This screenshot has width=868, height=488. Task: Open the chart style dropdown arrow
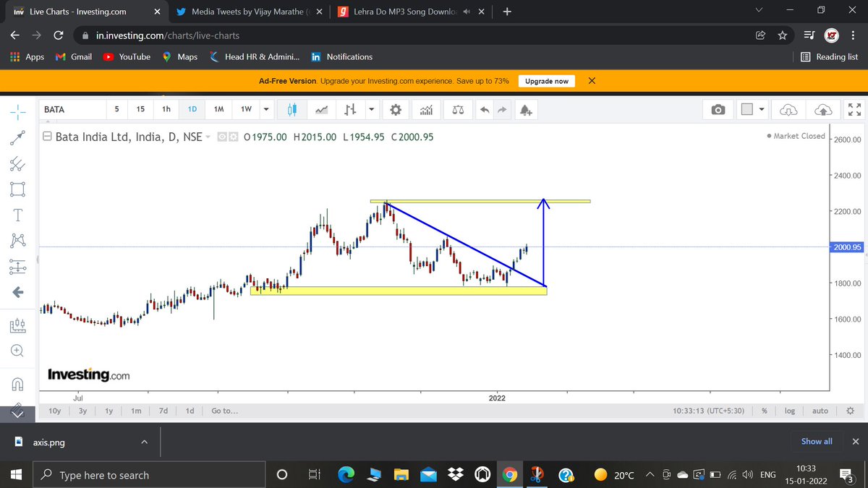[x=372, y=109]
